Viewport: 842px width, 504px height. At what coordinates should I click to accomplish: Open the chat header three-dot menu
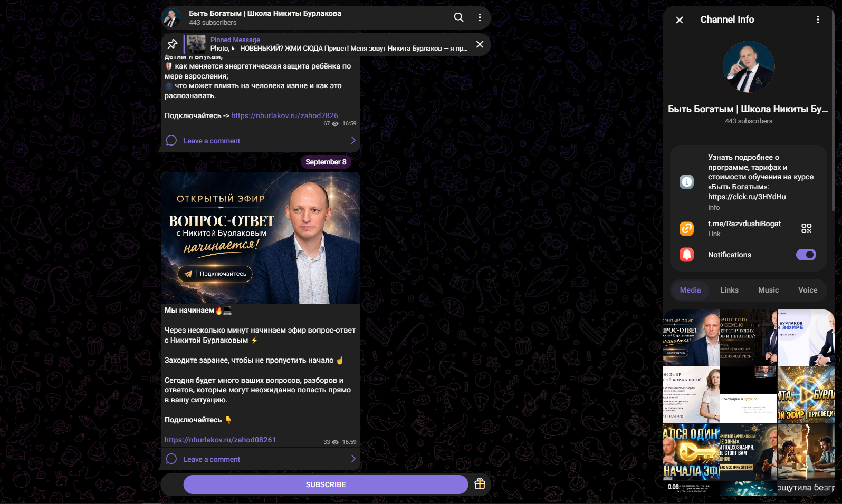click(480, 17)
